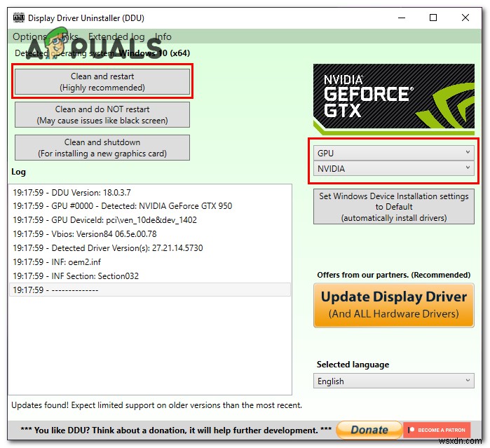Click the Updates found status message
The image size is (490, 448).
click(156, 405)
